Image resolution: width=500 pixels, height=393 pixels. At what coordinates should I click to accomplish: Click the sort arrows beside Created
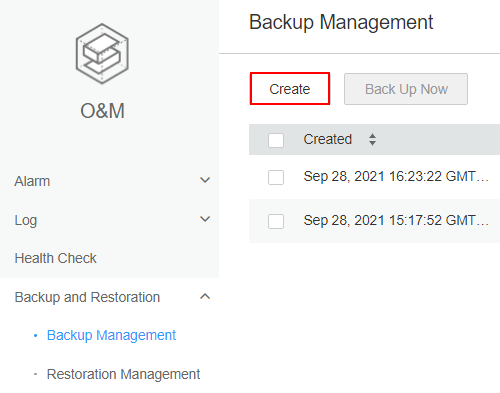tap(372, 139)
